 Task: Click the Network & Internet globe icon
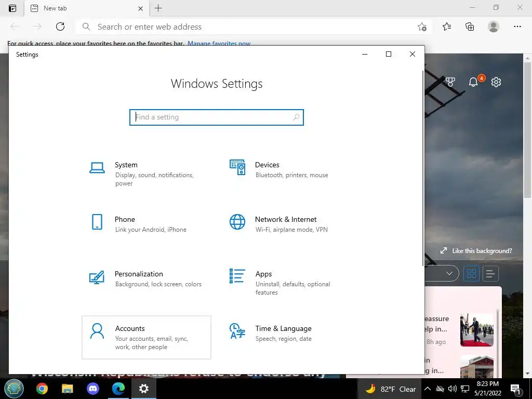click(237, 222)
